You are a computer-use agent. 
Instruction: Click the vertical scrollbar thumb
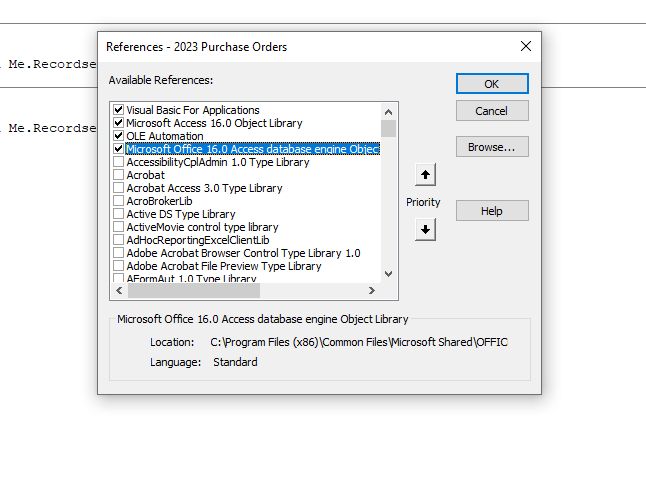coord(389,128)
